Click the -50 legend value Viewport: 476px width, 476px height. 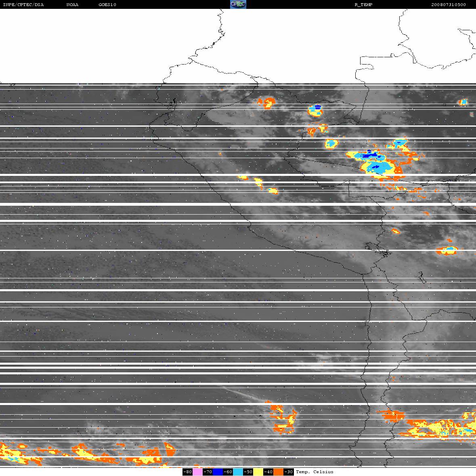(248, 472)
